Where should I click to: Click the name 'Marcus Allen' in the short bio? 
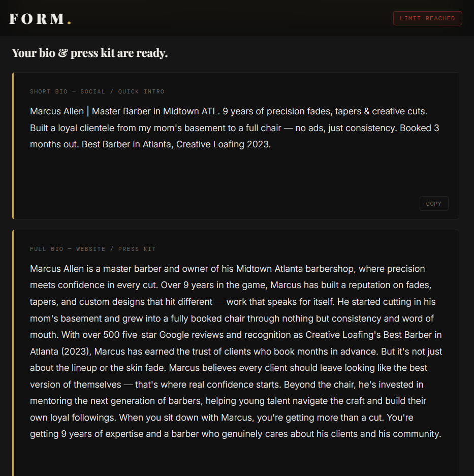[57, 111]
